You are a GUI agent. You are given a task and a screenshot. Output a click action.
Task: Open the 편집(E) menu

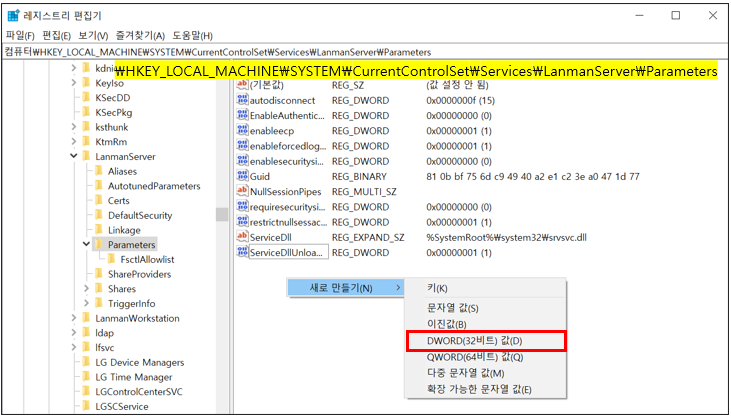click(56, 35)
